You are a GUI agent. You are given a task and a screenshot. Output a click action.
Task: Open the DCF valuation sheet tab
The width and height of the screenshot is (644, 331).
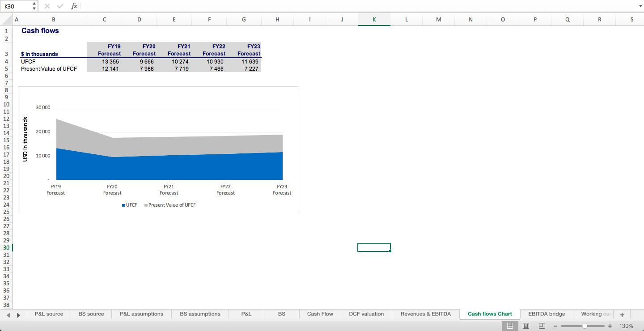366,314
